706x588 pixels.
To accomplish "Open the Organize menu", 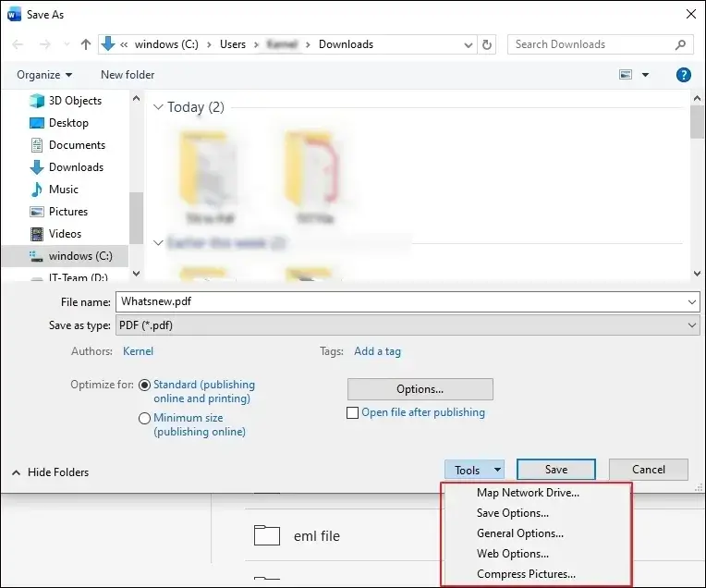I will click(44, 74).
